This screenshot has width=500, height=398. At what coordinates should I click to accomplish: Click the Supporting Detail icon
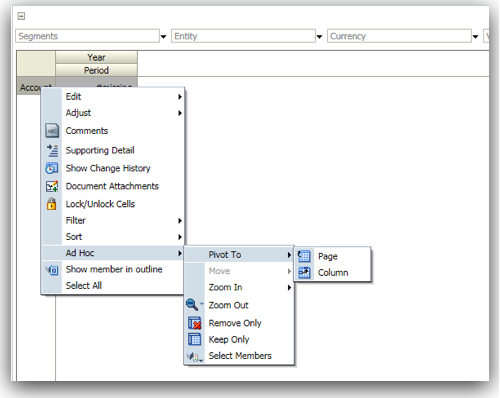tap(52, 150)
